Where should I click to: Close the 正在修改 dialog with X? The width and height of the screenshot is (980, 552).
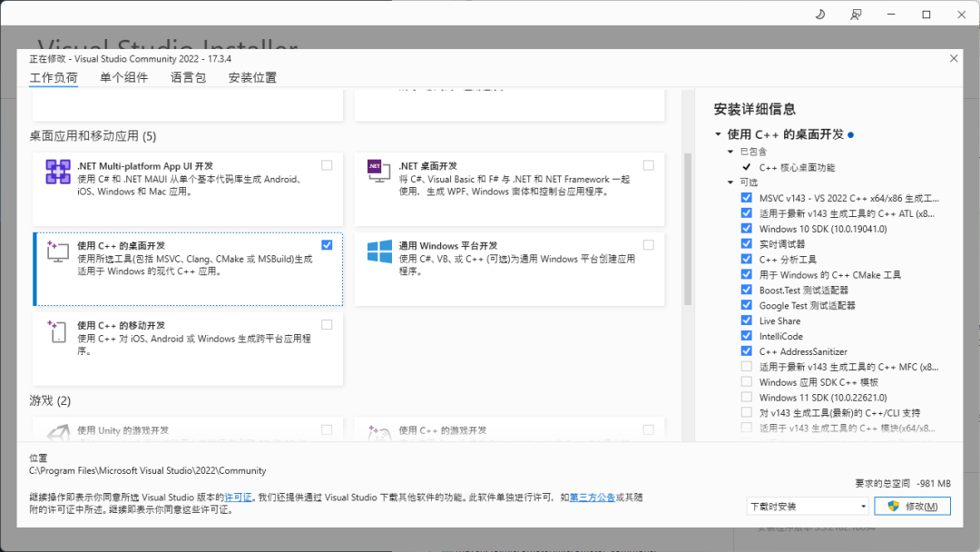point(954,58)
